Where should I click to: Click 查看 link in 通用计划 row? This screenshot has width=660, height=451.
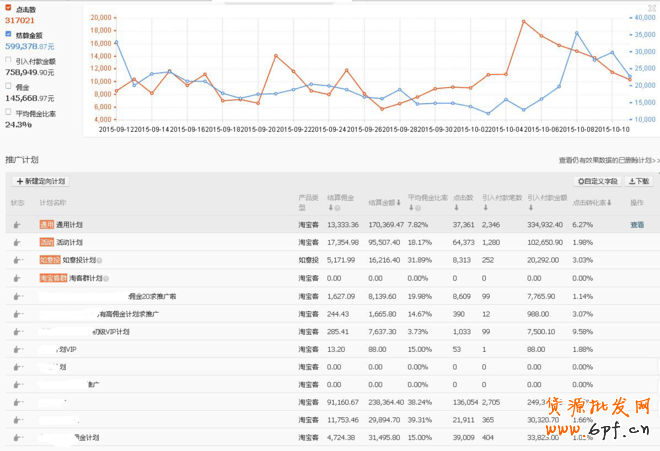[637, 225]
